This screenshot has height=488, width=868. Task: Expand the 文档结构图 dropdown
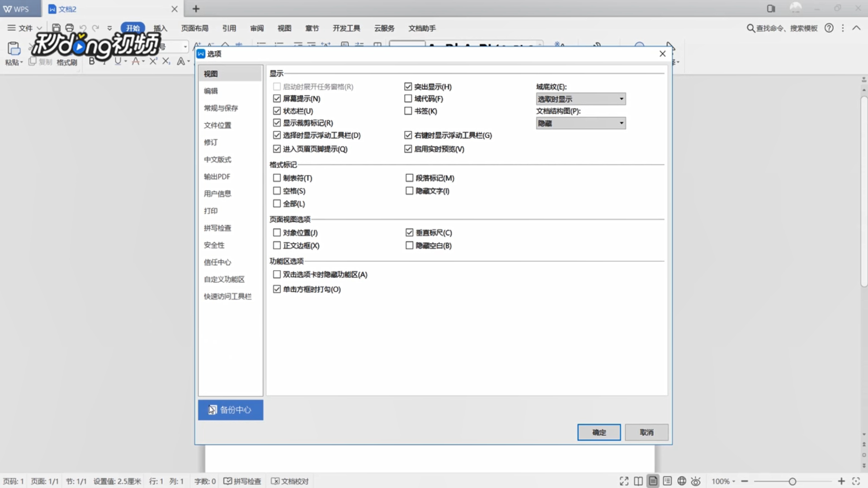[580, 123]
